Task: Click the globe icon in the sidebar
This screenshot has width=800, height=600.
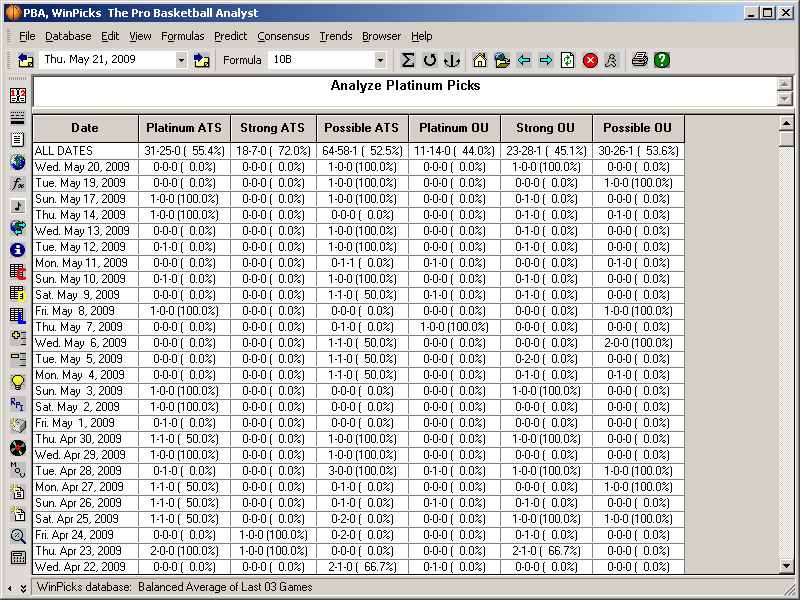Action: tap(18, 162)
